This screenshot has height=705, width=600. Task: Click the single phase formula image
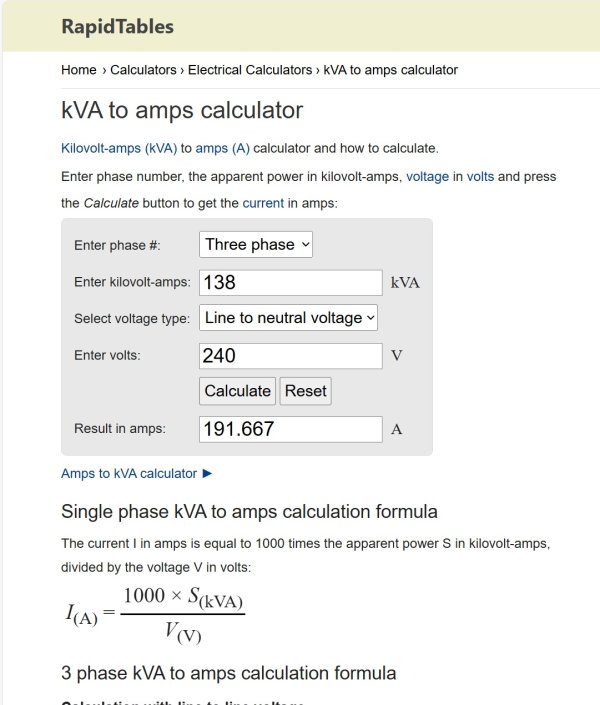[x=155, y=614]
